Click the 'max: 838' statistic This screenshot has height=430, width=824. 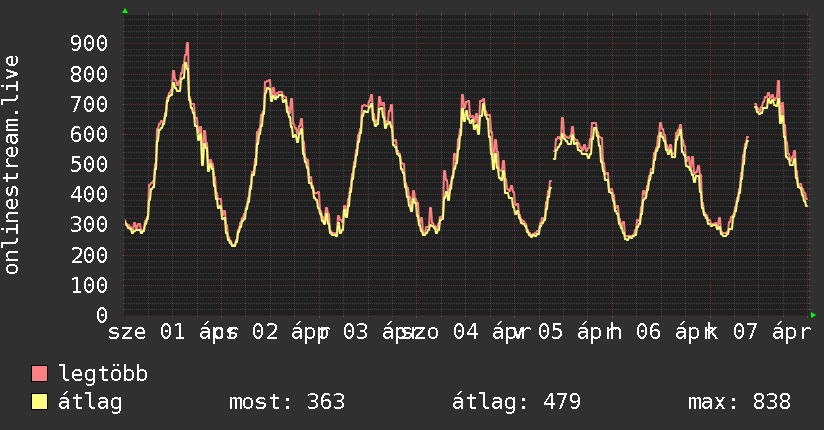(x=739, y=402)
